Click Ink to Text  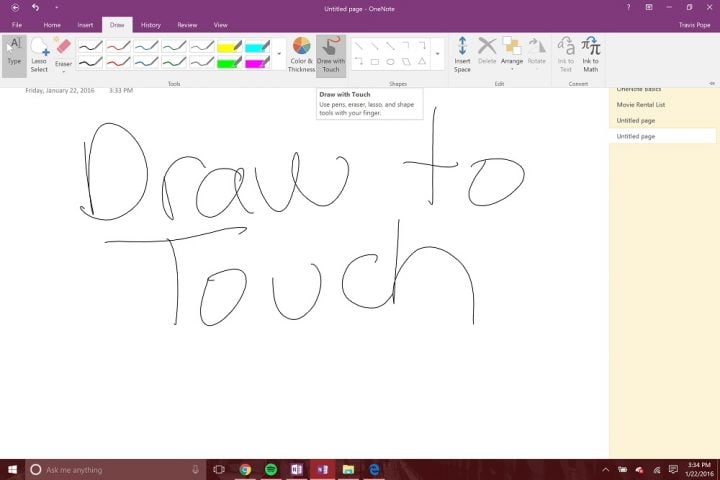[x=566, y=55]
